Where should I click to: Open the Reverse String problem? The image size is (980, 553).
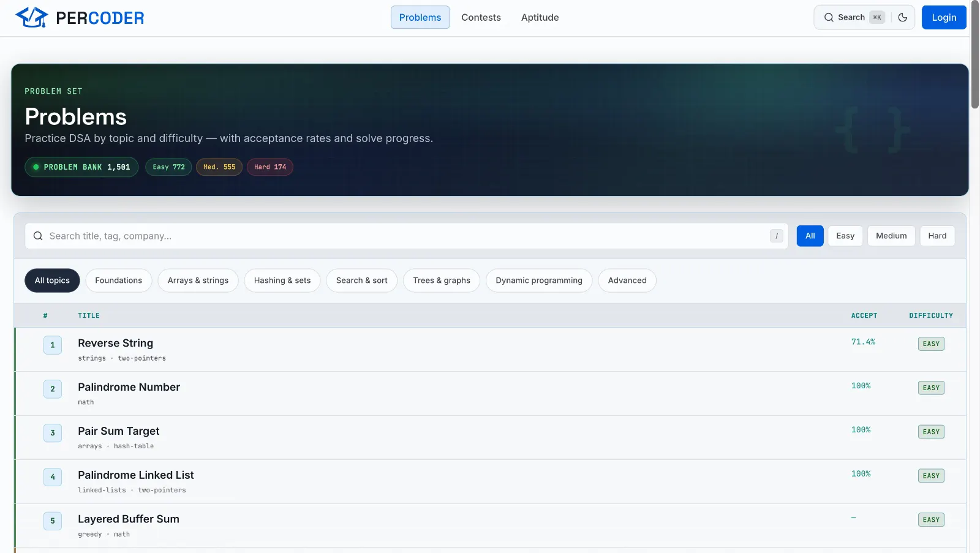coord(116,343)
